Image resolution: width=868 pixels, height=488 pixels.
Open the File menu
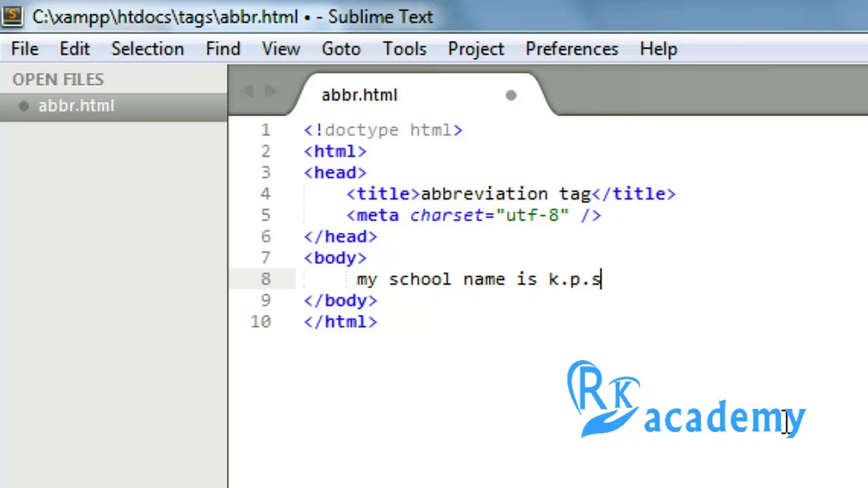pyautogui.click(x=24, y=49)
